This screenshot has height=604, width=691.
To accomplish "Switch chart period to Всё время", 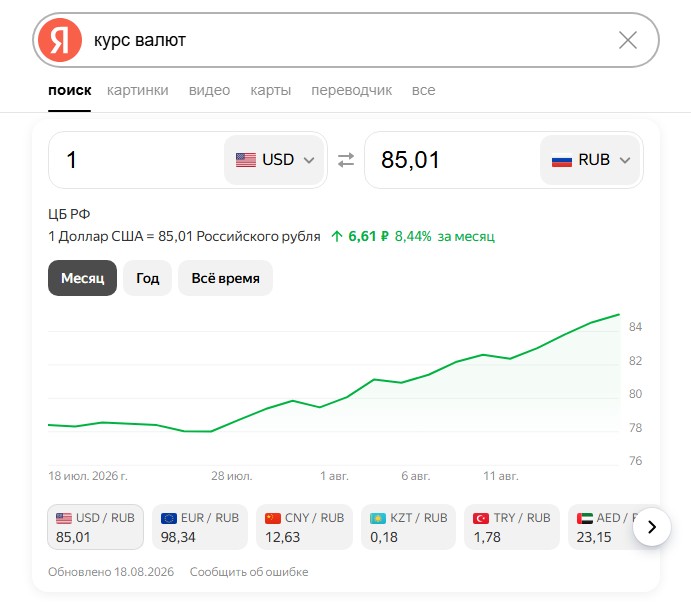I will point(225,278).
